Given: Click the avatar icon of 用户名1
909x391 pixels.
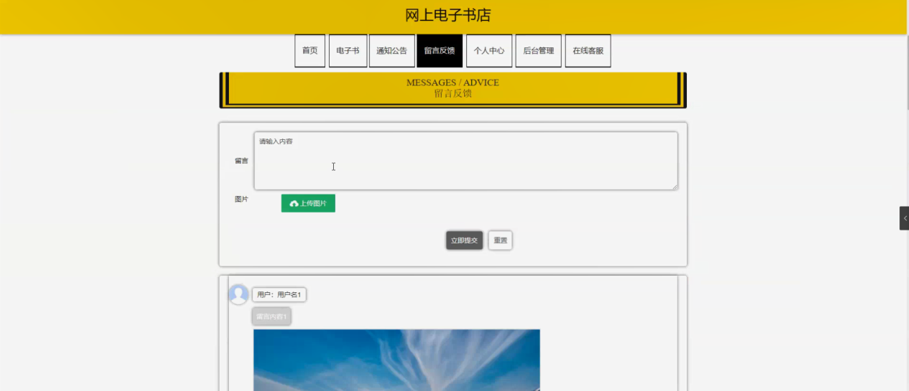Looking at the screenshot, I should click(238, 294).
